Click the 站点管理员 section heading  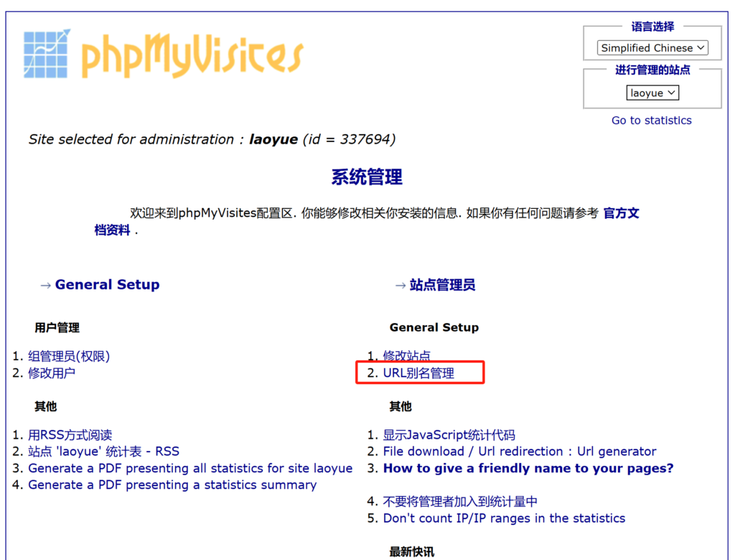442,285
